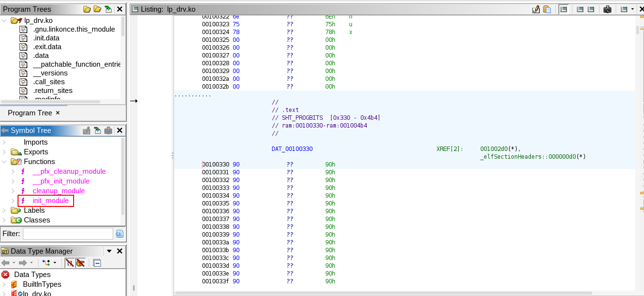Viewport: 644px width, 296px height.
Task: Close the Program Trees panel
Action: click(119, 9)
